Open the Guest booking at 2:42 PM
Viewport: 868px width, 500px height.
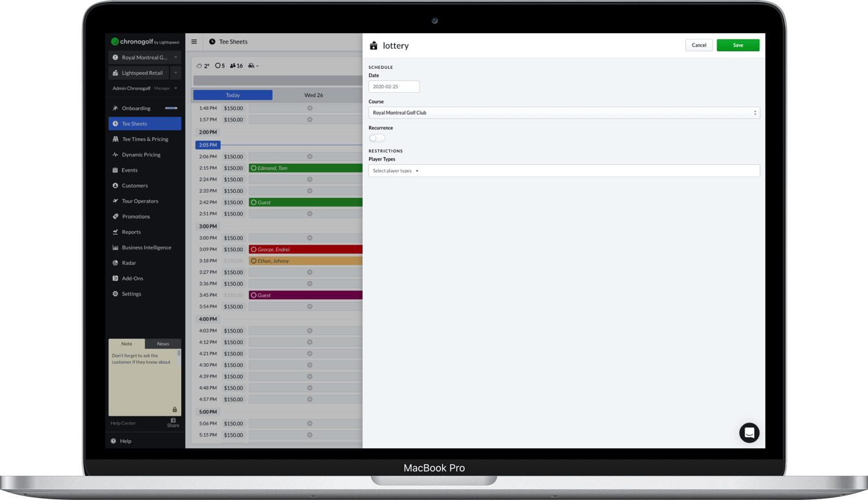click(x=305, y=203)
